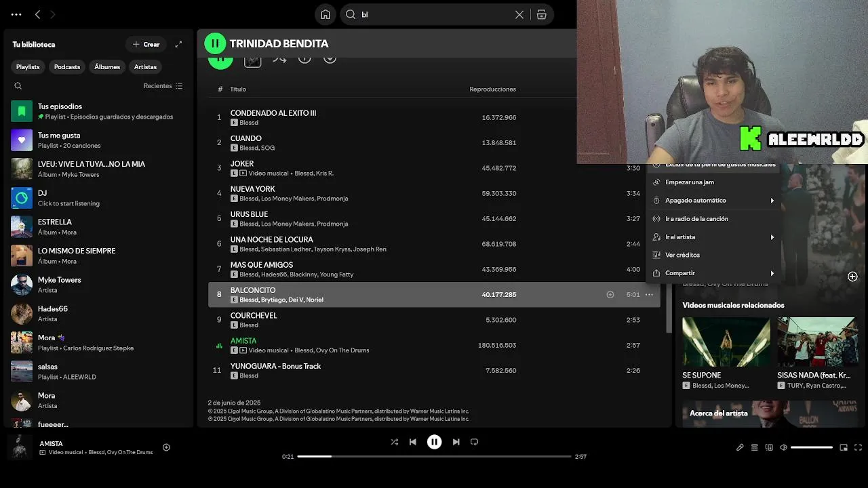Expand the Compartir submenu
This screenshot has height=488, width=868.
713,273
